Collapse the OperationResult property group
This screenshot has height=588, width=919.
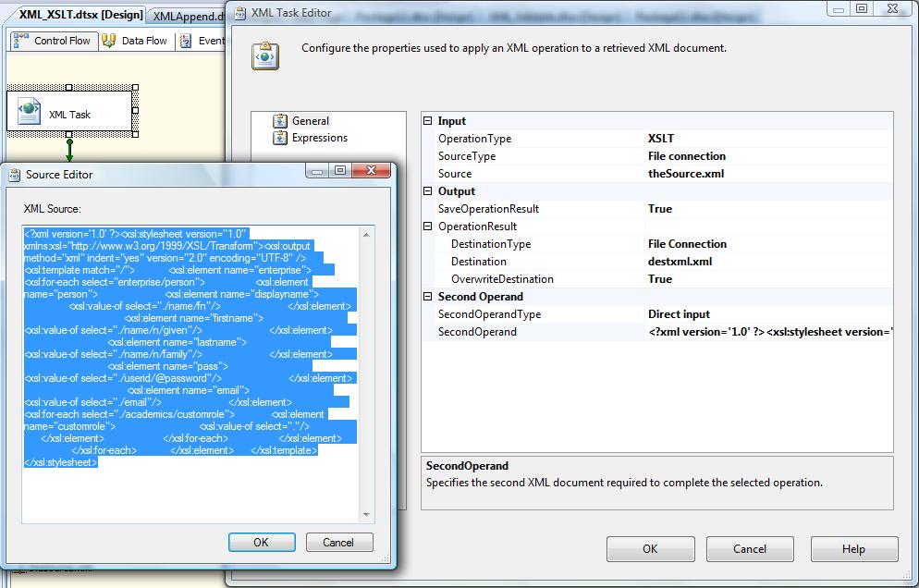pyautogui.click(x=428, y=227)
